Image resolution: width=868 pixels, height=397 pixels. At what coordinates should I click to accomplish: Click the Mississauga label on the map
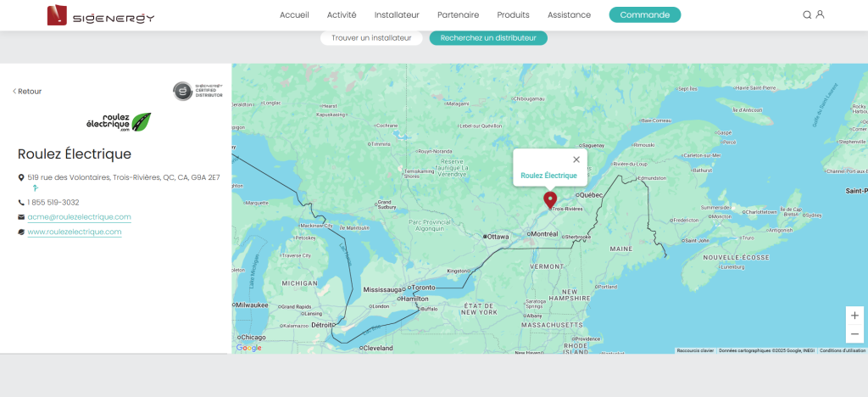[382, 289]
